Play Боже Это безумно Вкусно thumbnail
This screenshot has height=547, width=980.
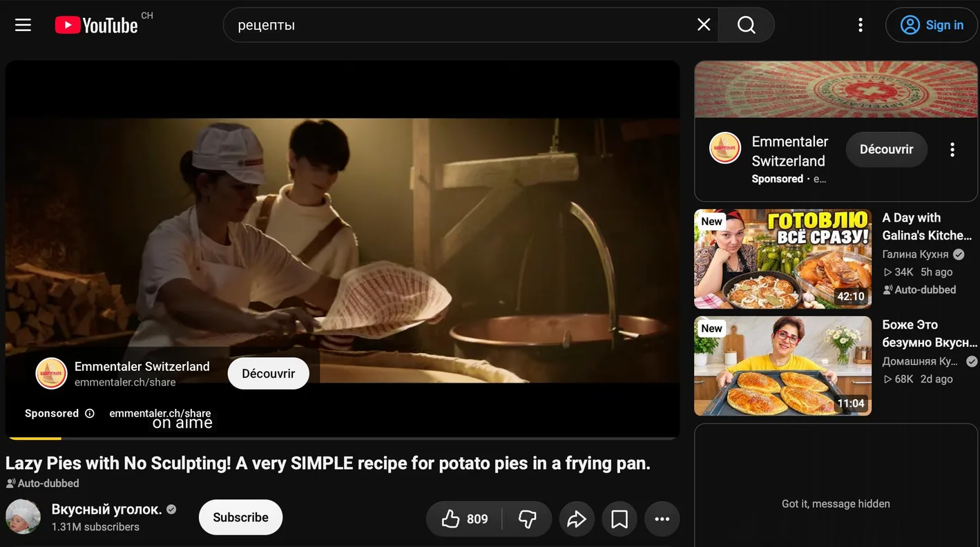[783, 366]
